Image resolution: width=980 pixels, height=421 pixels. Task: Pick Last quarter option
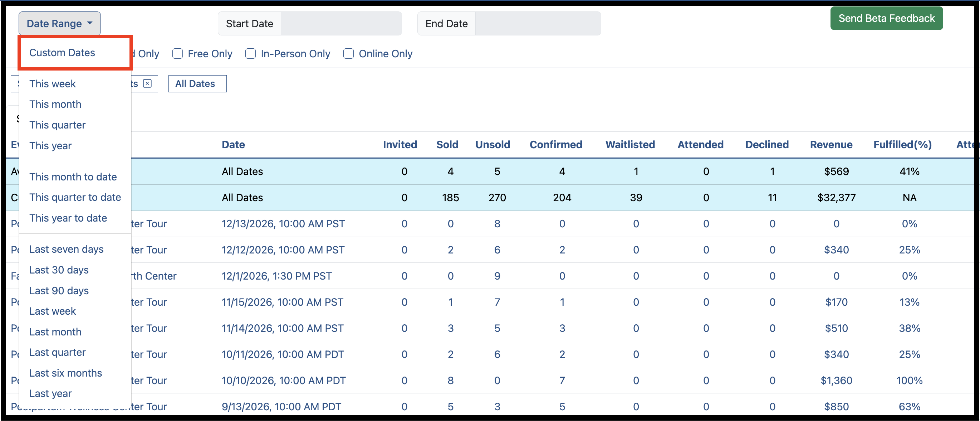point(58,353)
